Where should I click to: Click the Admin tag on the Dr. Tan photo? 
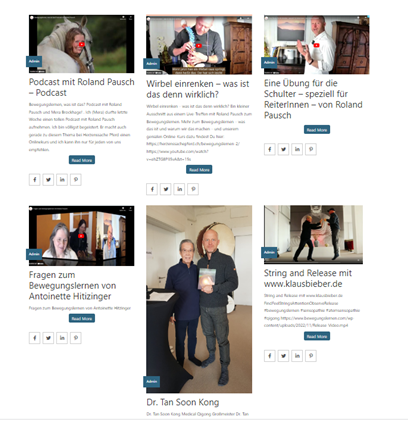click(152, 381)
